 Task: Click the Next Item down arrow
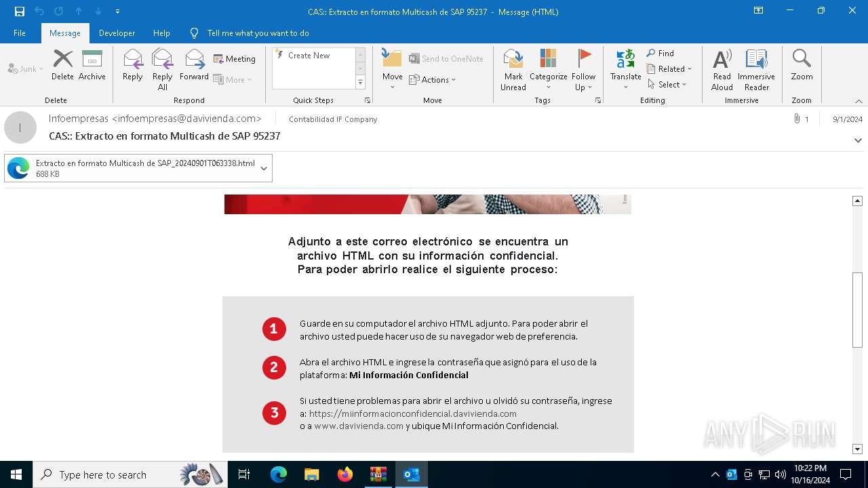(98, 12)
